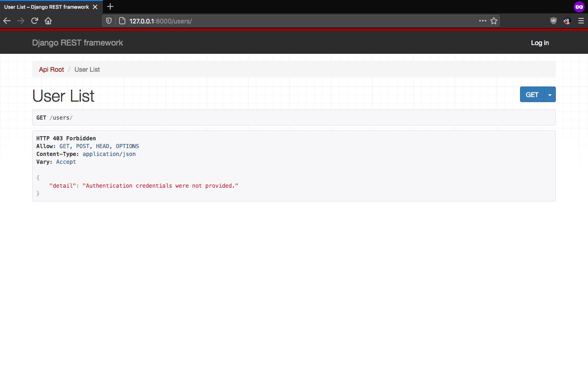
Task: Open the Firefox hamburger menu
Action: pos(581,21)
